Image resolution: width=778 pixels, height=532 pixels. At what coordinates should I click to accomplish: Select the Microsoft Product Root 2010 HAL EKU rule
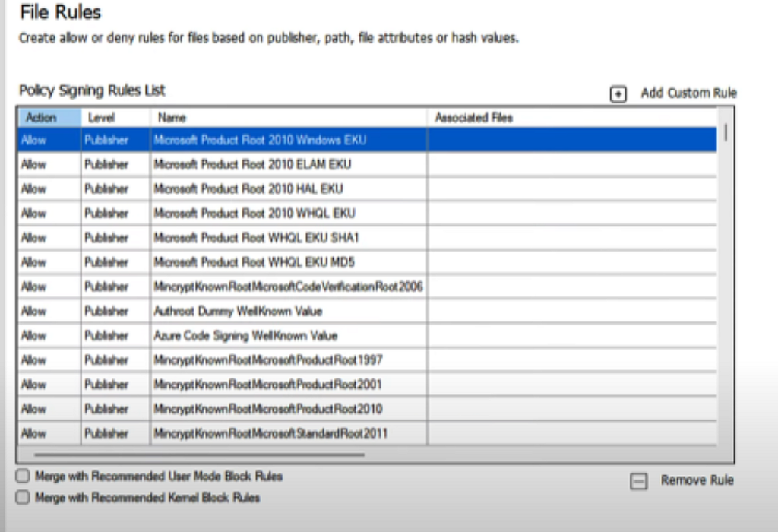click(228, 188)
